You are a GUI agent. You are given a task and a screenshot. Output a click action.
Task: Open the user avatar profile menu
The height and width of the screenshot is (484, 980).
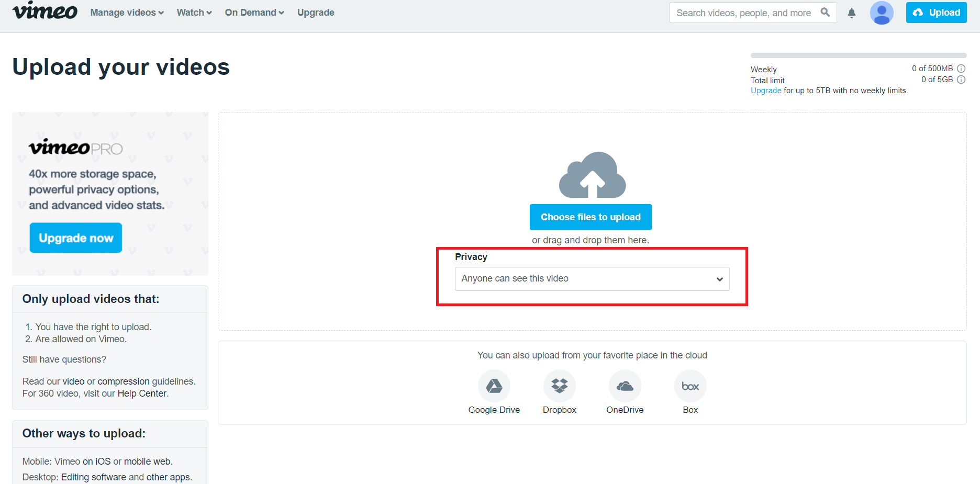pos(882,13)
